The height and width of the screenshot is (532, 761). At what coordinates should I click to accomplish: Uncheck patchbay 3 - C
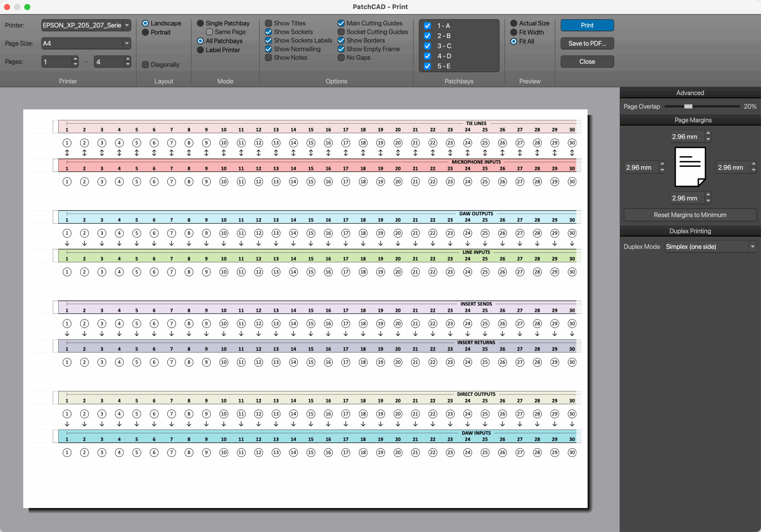427,46
